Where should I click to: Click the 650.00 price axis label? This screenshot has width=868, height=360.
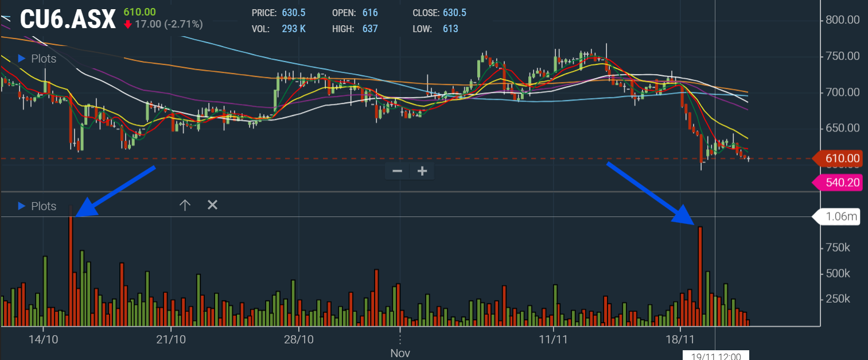coord(842,129)
